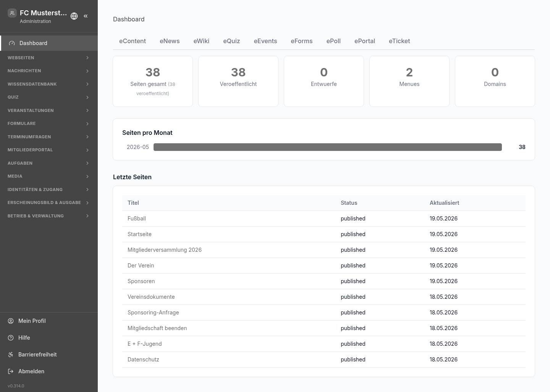550x392 pixels.
Task: Open the Dashboard sidebar link
Action: click(49, 43)
